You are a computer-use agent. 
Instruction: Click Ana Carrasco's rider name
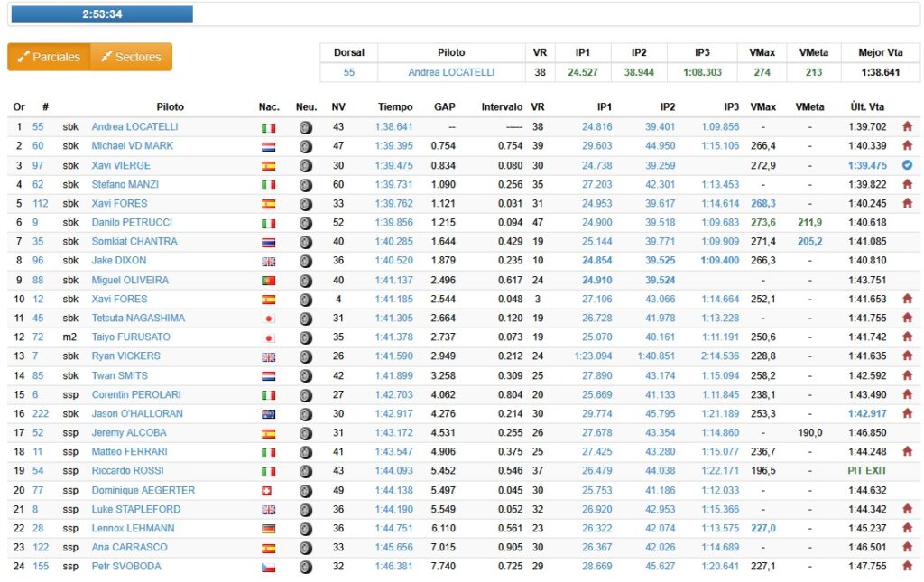tap(127, 548)
